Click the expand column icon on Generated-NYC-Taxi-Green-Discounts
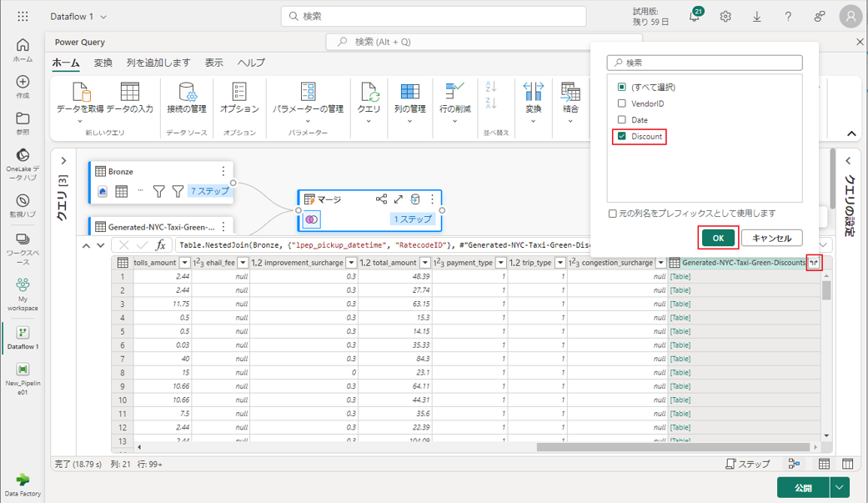This screenshot has height=503, width=868. (x=813, y=262)
